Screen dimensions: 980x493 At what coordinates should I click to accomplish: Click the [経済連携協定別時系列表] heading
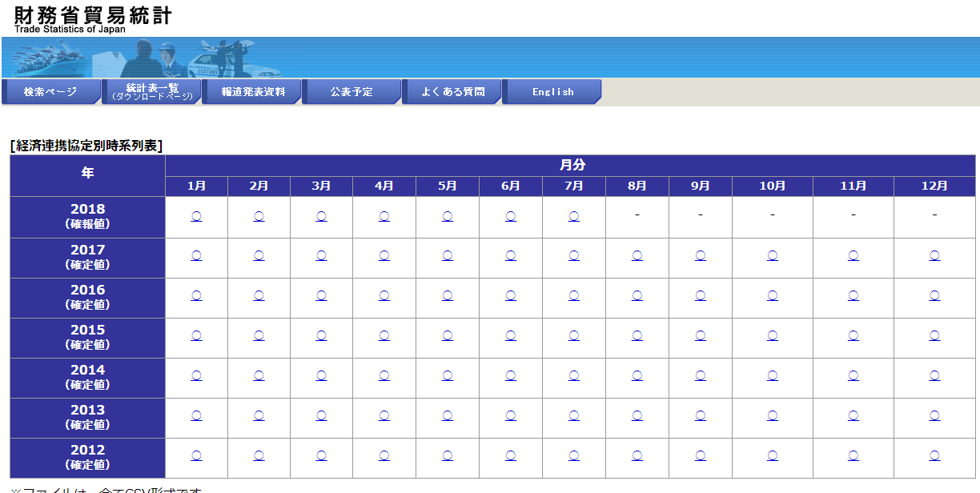[x=86, y=146]
